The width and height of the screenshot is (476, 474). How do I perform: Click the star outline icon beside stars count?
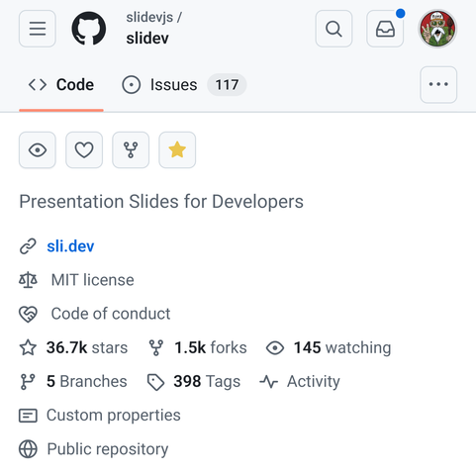28,347
